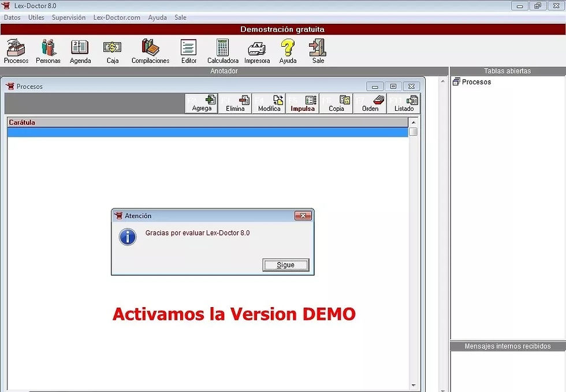This screenshot has height=392, width=566.
Task: Click the Ayuda question mark icon
Action: (x=288, y=51)
